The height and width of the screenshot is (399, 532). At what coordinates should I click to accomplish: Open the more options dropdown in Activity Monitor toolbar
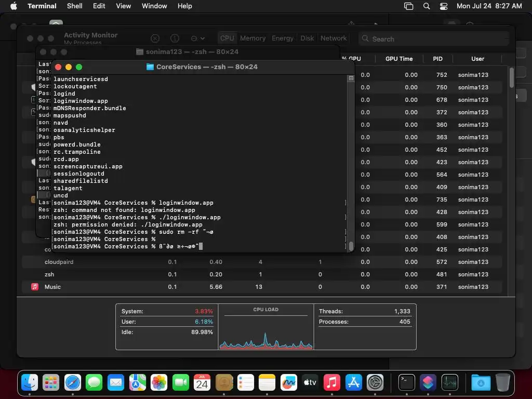[x=198, y=38]
